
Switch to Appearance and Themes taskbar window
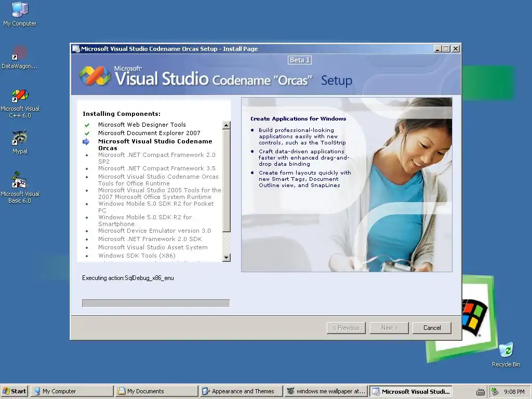pos(241,391)
